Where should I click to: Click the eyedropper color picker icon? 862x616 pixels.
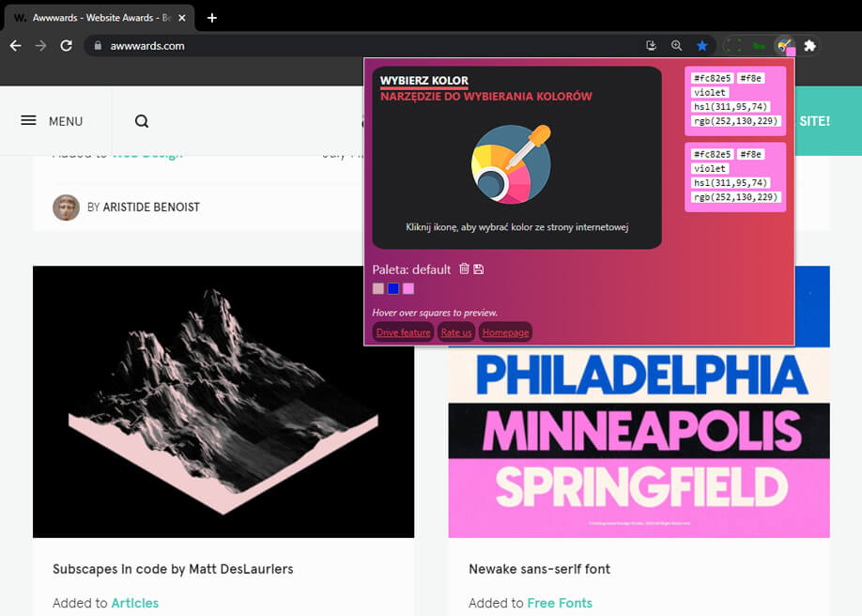(511, 164)
